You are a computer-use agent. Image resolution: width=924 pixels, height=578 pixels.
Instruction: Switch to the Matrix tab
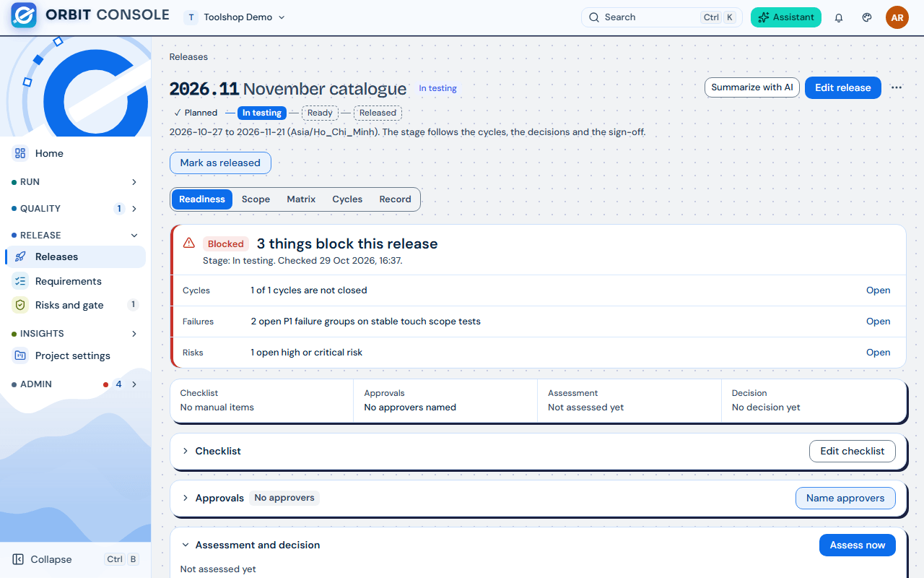301,199
